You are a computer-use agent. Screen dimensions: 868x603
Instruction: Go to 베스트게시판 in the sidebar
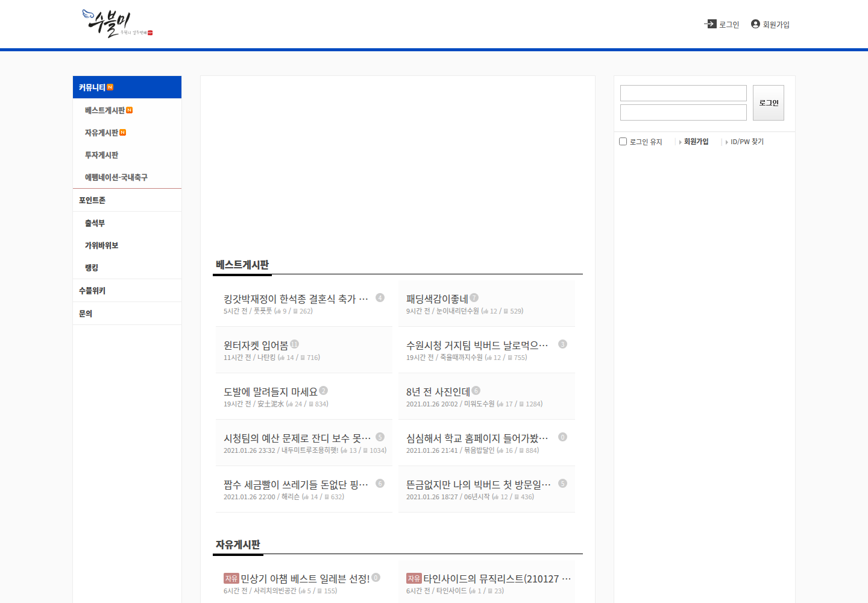[x=105, y=110]
